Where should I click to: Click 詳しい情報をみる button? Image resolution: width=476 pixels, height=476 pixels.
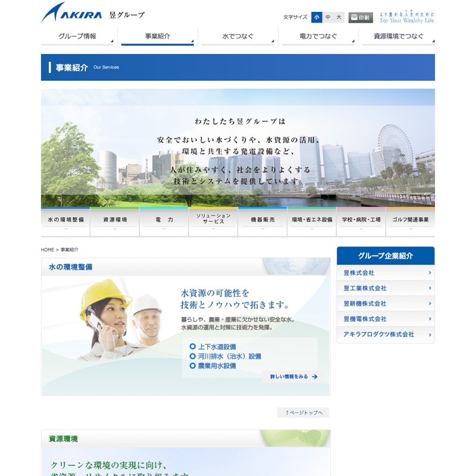point(293,377)
